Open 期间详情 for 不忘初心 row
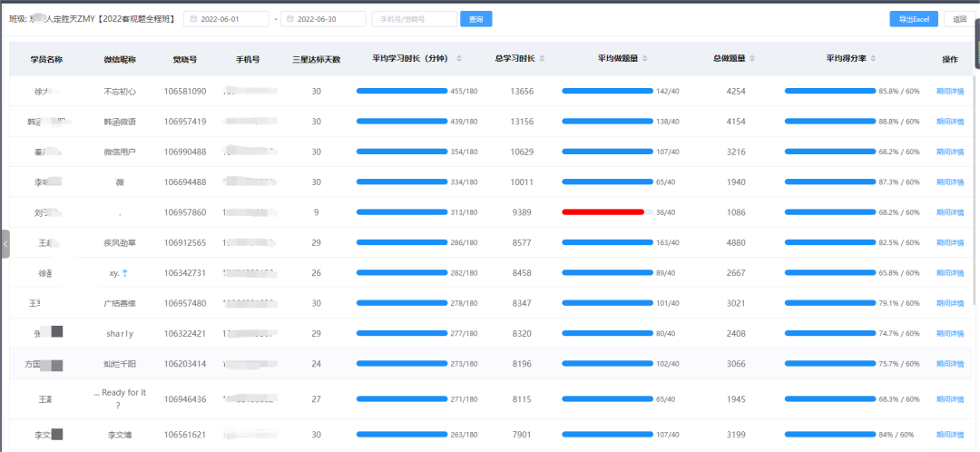This screenshot has width=980, height=452. click(950, 92)
